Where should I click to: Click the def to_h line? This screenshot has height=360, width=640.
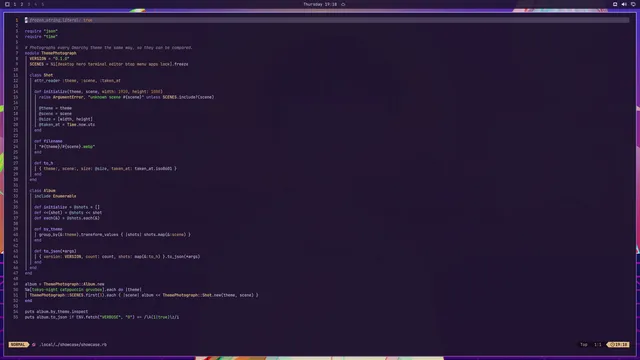pos(44,163)
